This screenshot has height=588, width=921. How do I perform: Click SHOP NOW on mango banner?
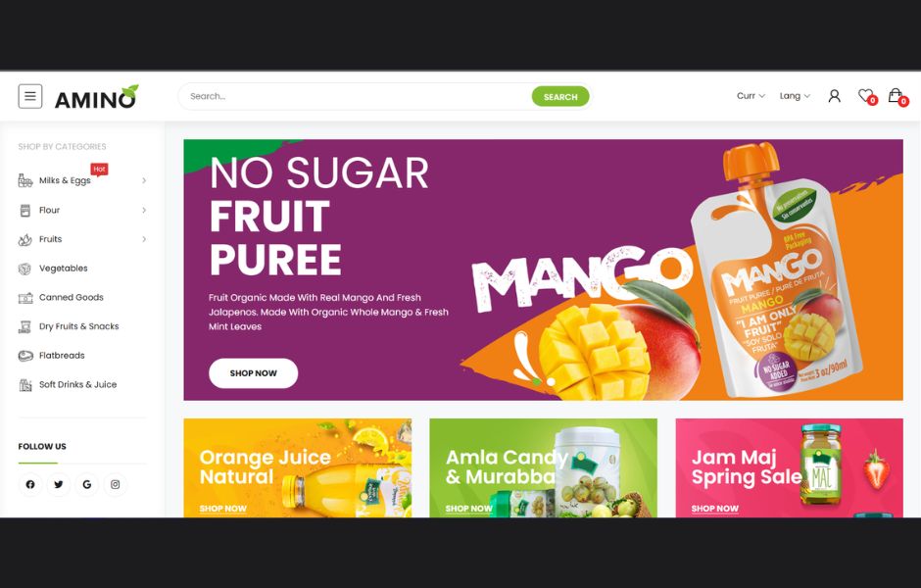pos(253,373)
